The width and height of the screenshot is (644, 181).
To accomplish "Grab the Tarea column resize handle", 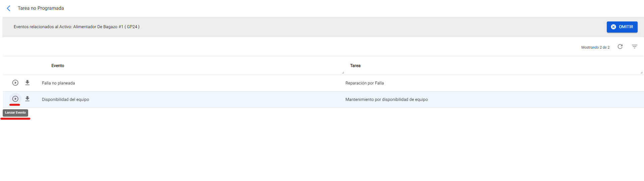I will coord(641,72).
